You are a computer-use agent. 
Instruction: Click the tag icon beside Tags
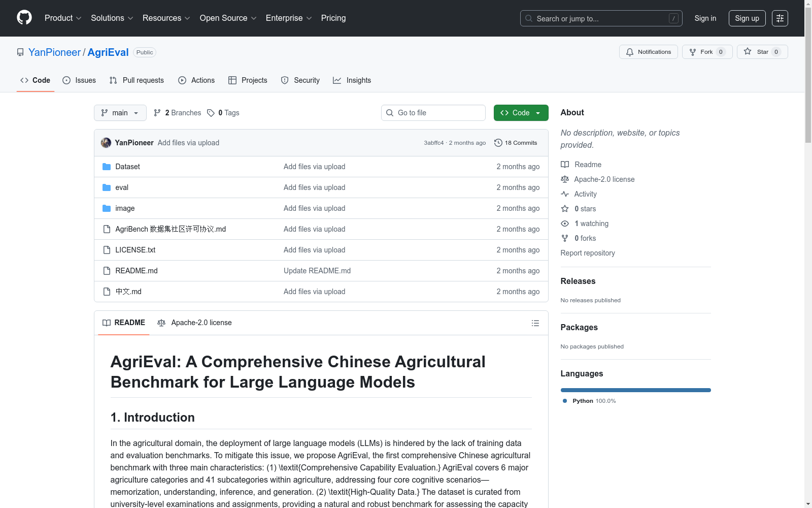click(x=211, y=113)
